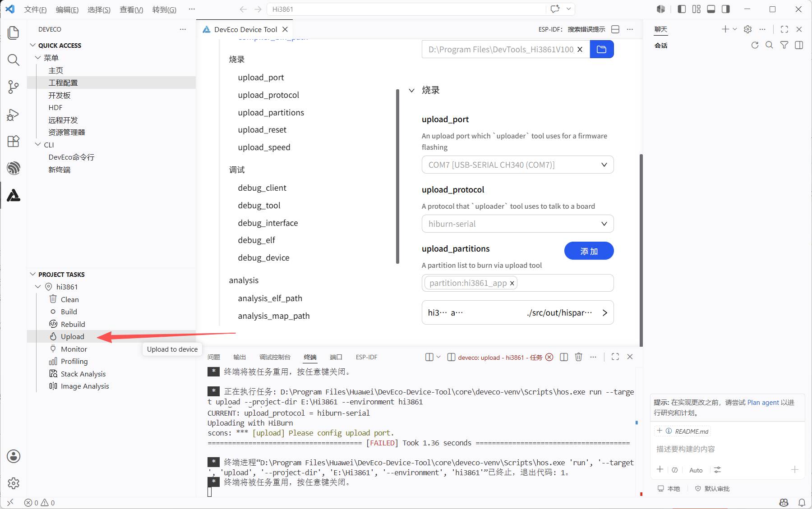Collapse the PROJECT TASKS section
Image resolution: width=812 pixels, height=509 pixels.
[32, 274]
